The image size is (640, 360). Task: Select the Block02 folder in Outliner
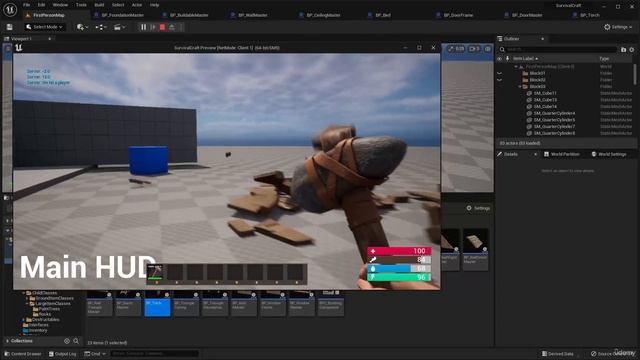point(537,80)
